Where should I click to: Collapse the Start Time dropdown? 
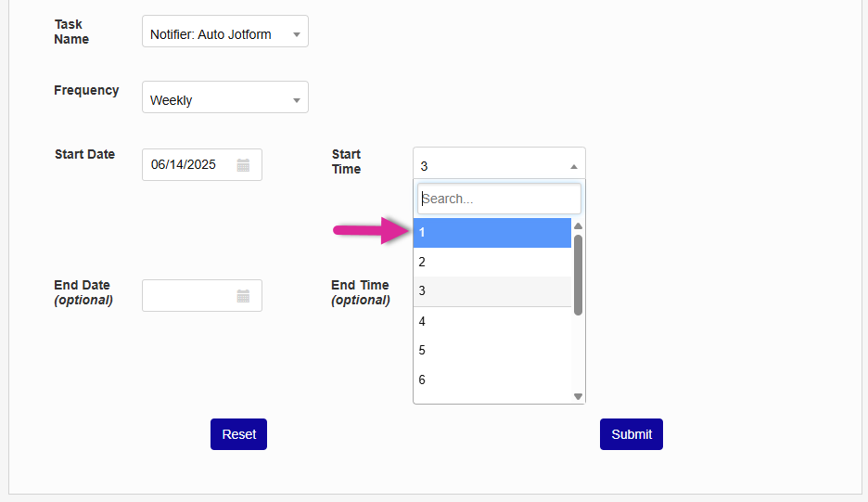click(499, 166)
